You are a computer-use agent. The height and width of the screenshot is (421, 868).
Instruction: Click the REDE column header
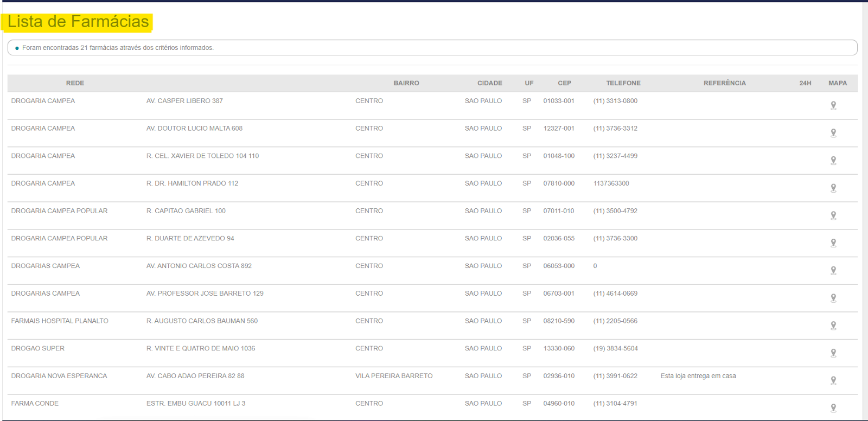click(75, 83)
